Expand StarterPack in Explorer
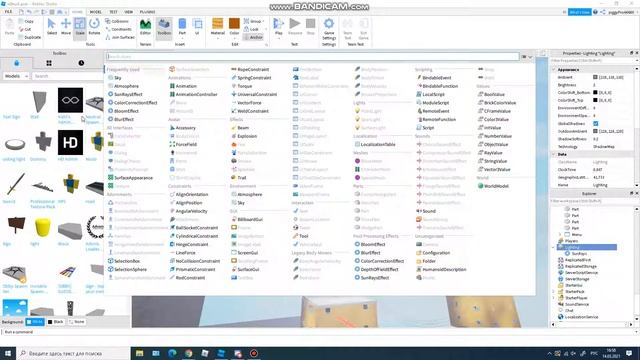This screenshot has width=640, height=360. tap(553, 291)
